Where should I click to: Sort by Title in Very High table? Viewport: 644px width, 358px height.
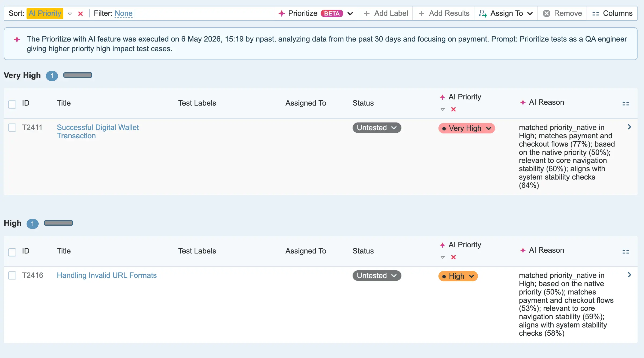click(64, 103)
